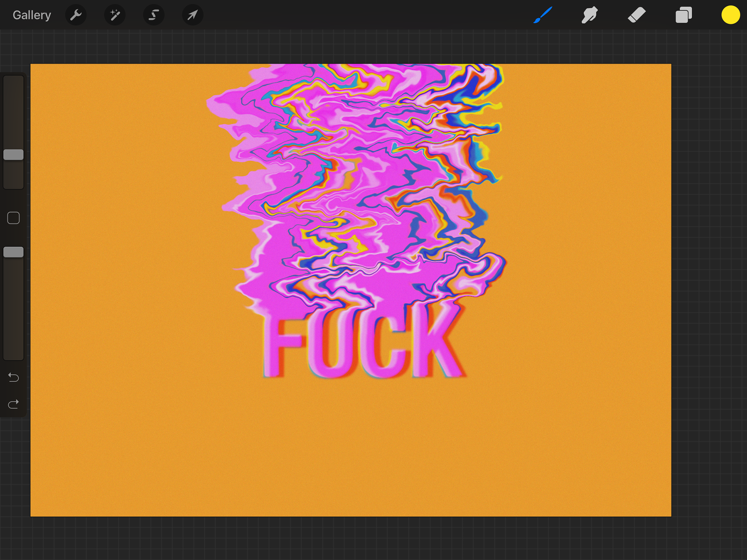Image resolution: width=747 pixels, height=560 pixels.
Task: Tap the square Modify eyedropper button
Action: tap(14, 218)
